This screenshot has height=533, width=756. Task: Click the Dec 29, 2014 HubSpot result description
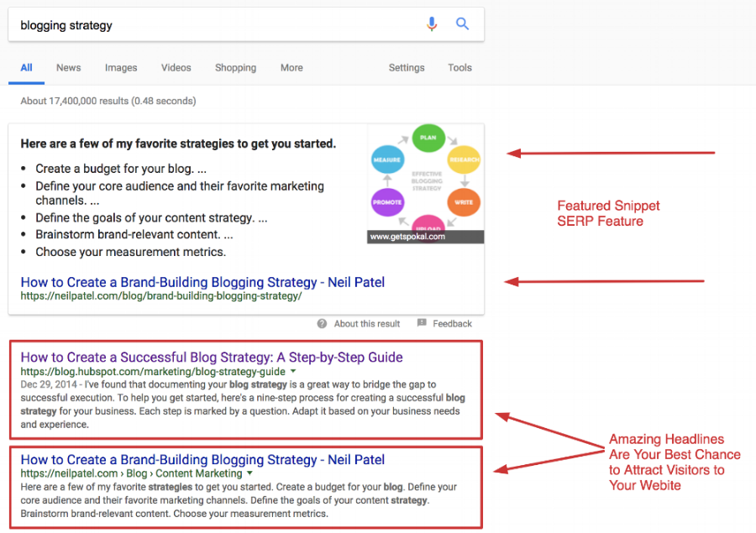[x=243, y=405]
